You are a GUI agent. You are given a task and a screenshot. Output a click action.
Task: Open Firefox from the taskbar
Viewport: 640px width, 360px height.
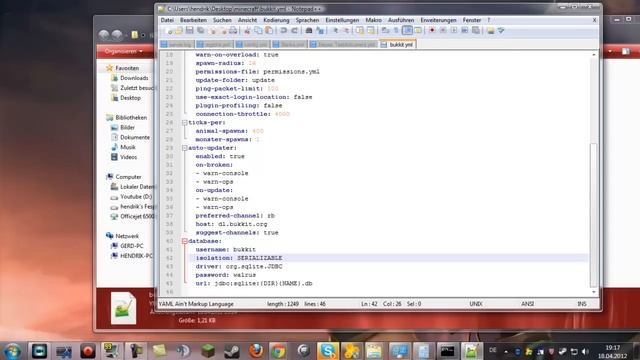coord(256,351)
